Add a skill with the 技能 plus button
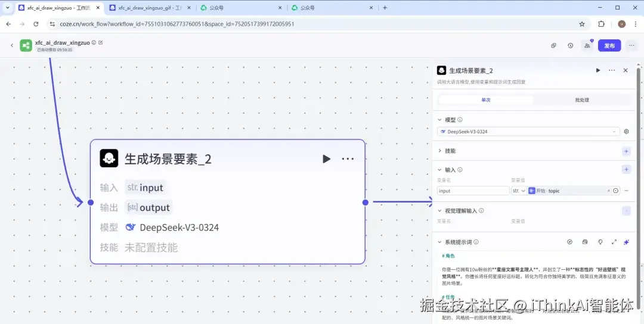 (x=626, y=151)
